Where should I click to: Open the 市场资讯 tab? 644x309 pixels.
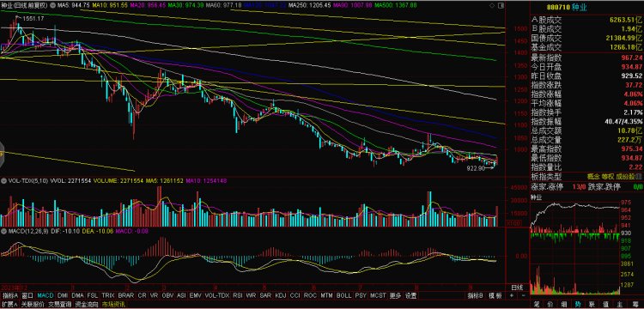[112, 305]
